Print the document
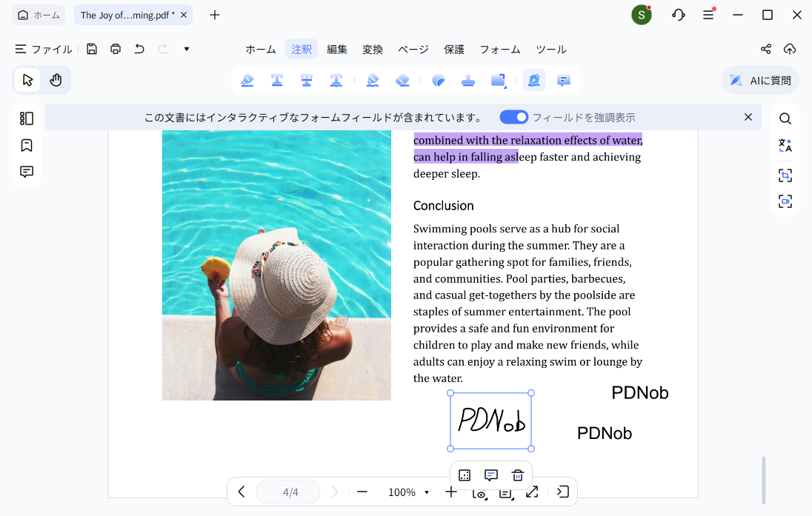Screen dimensions: 812x516 pos(116,49)
